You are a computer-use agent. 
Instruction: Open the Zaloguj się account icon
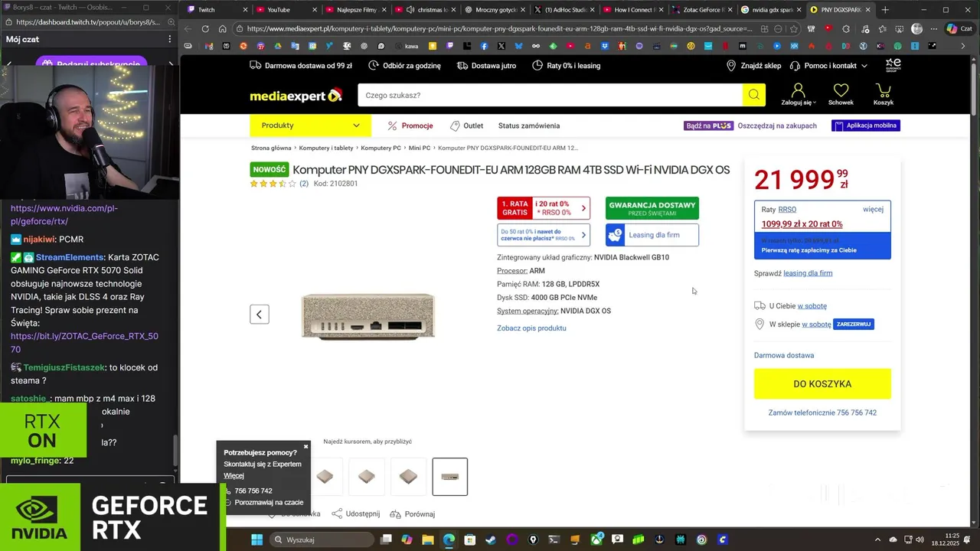point(798,94)
